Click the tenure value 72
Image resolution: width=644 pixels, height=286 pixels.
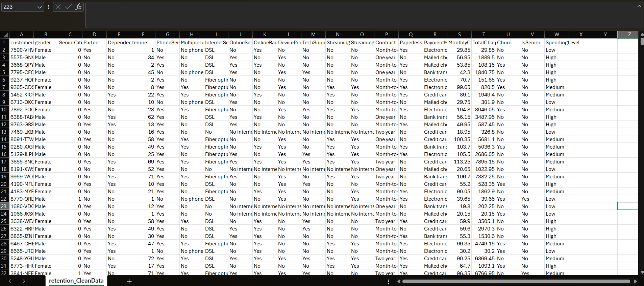pyautogui.click(x=143, y=259)
